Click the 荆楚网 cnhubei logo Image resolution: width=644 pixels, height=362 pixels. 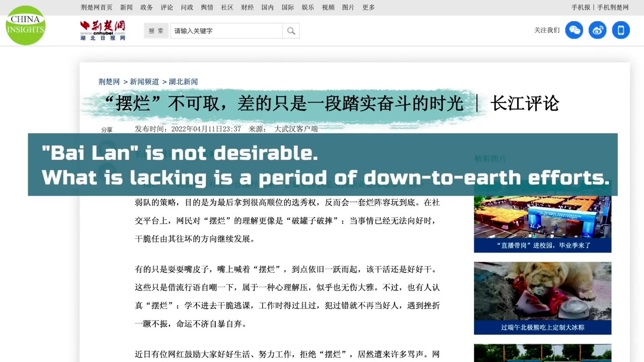click(103, 30)
